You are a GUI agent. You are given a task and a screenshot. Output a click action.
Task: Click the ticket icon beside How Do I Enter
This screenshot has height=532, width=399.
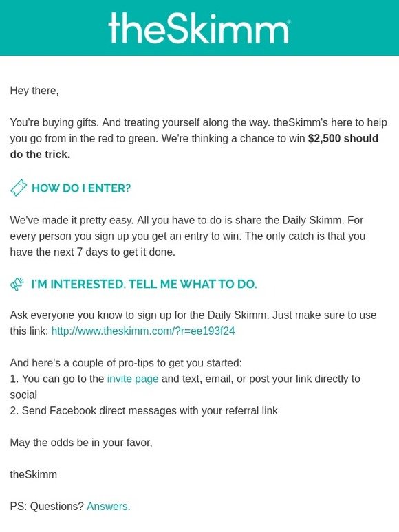point(19,188)
